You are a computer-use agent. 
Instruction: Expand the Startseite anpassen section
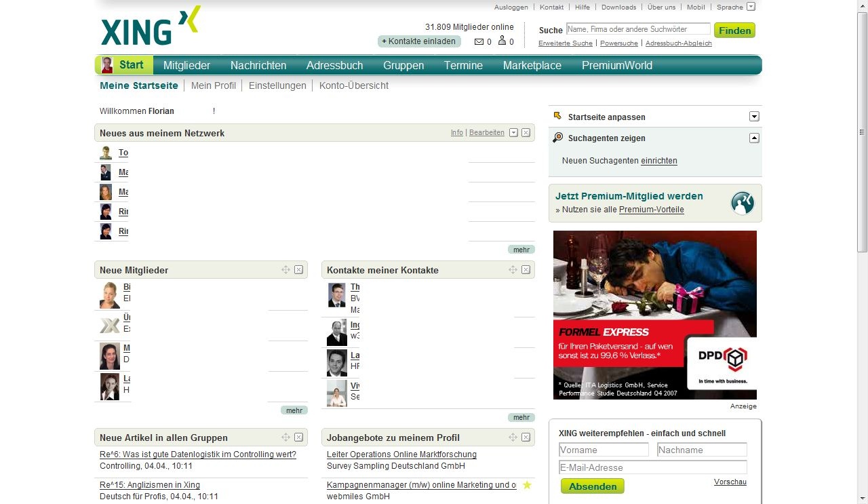pos(754,117)
